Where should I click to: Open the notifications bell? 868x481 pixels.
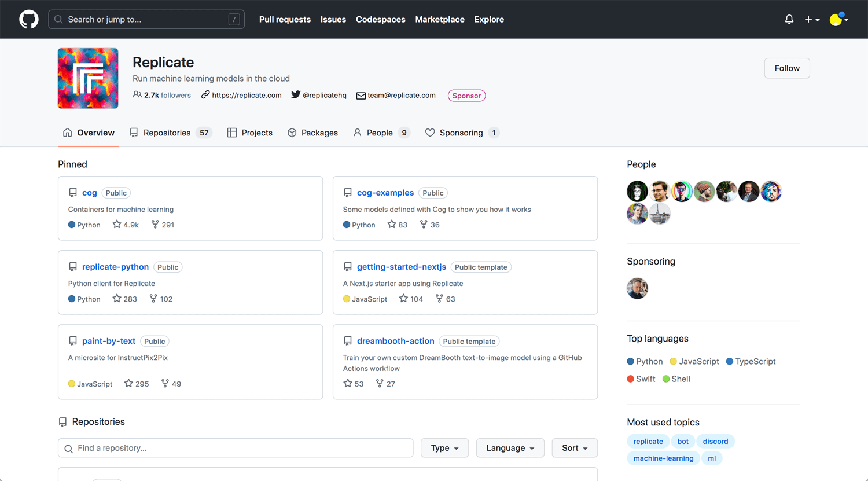[x=789, y=19]
